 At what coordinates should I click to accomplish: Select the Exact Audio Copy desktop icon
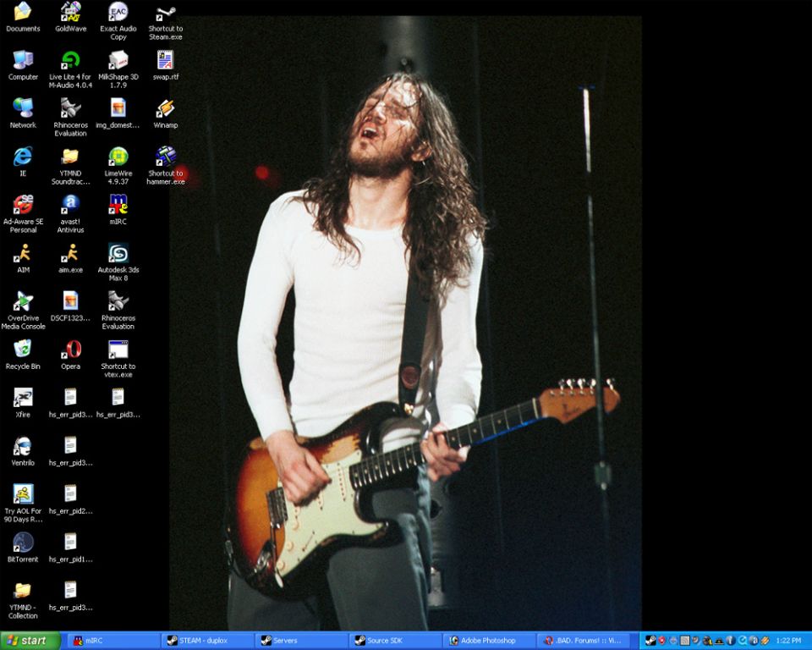pyautogui.click(x=118, y=20)
